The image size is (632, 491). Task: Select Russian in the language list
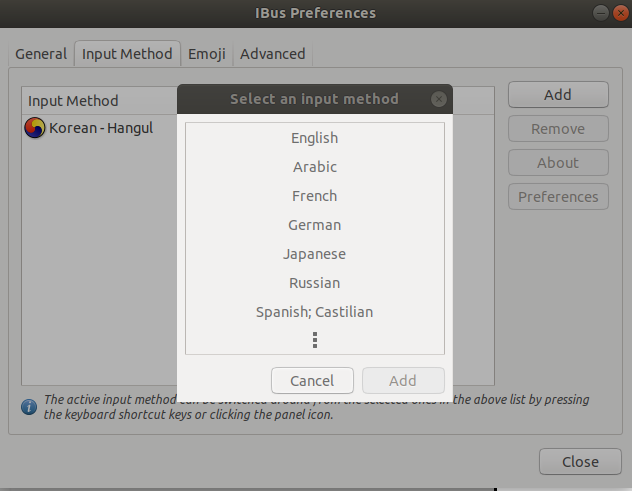click(315, 283)
